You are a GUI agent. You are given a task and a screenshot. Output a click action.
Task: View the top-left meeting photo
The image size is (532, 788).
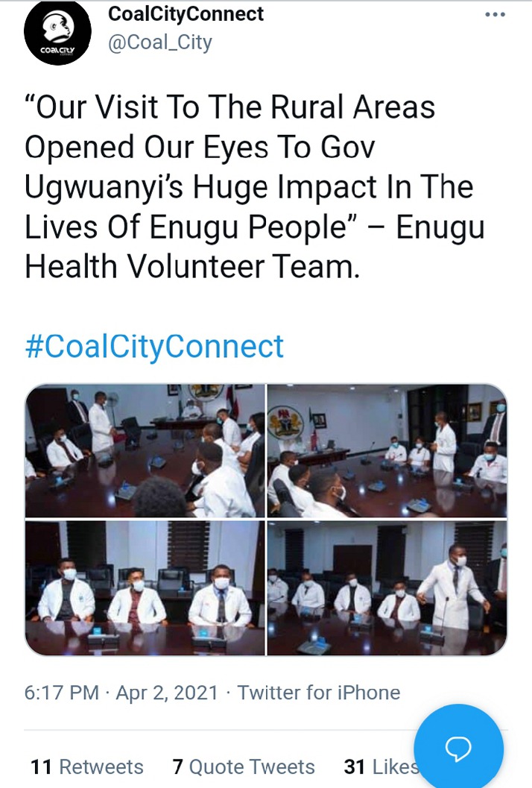[145, 451]
